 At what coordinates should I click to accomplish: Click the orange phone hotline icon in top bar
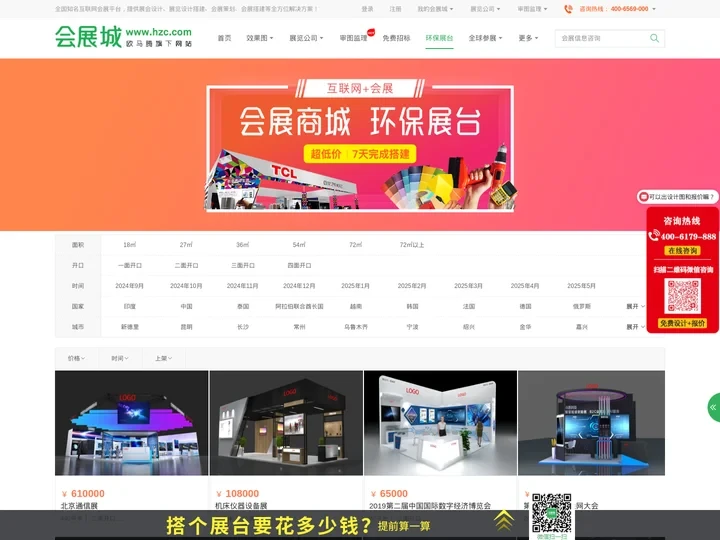(568, 9)
